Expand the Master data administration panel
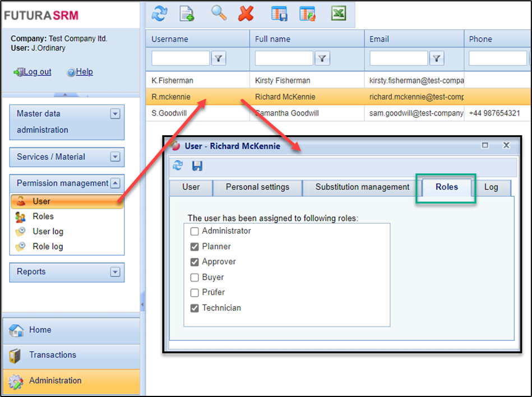 (x=115, y=114)
